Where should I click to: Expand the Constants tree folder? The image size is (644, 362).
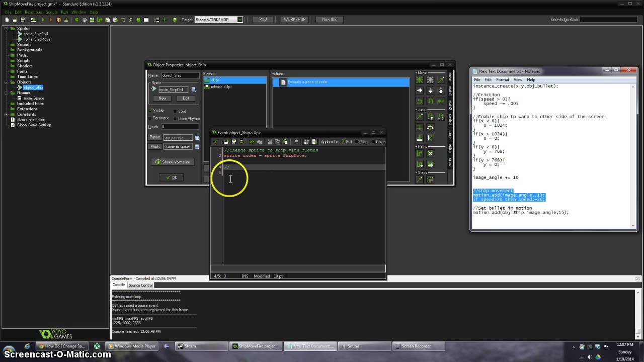7,114
